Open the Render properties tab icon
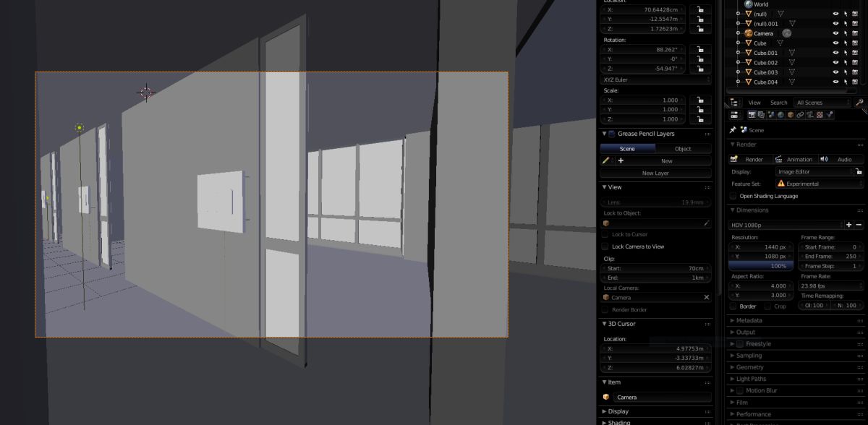Screen dimensions: 868x425 click(x=752, y=115)
